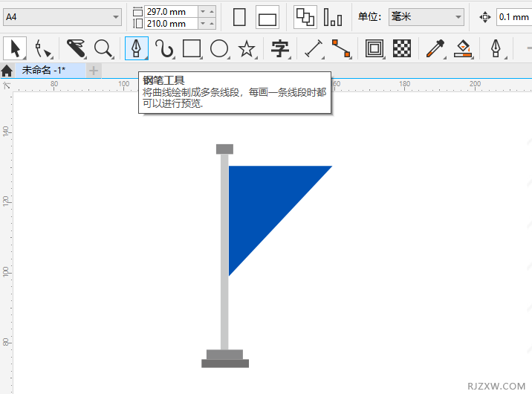Select the Crop tool
The width and height of the screenshot is (532, 394).
pyautogui.click(x=76, y=48)
